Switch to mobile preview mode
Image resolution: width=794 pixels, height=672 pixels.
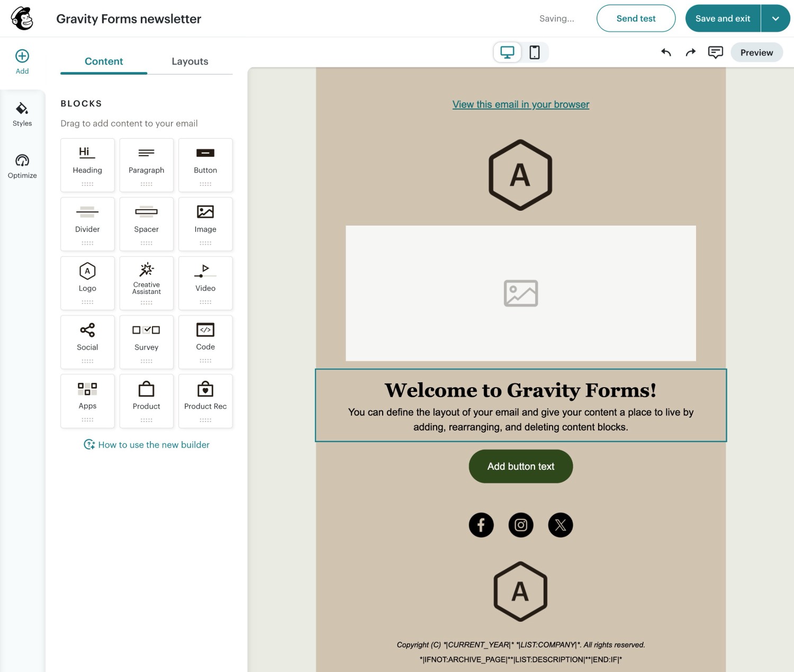[x=535, y=52]
